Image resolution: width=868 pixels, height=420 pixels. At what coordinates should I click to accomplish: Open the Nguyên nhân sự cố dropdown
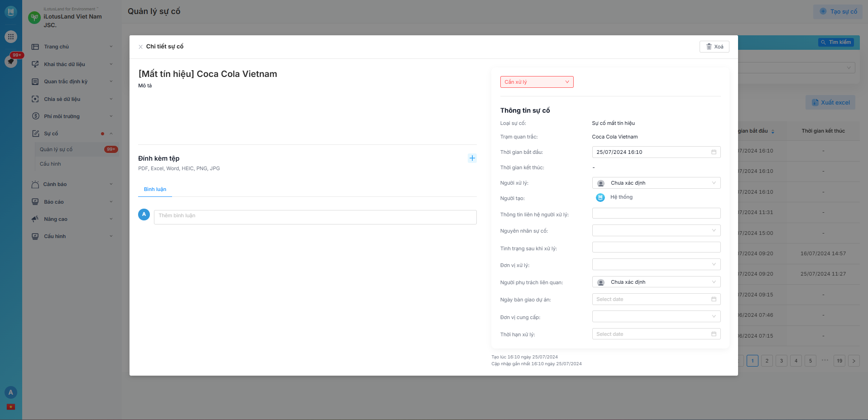click(x=656, y=230)
